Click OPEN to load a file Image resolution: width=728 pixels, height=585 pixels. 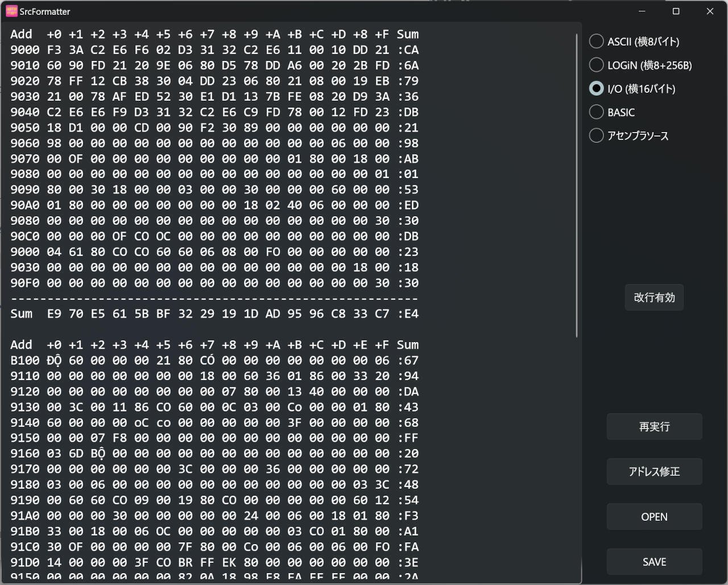pos(654,517)
